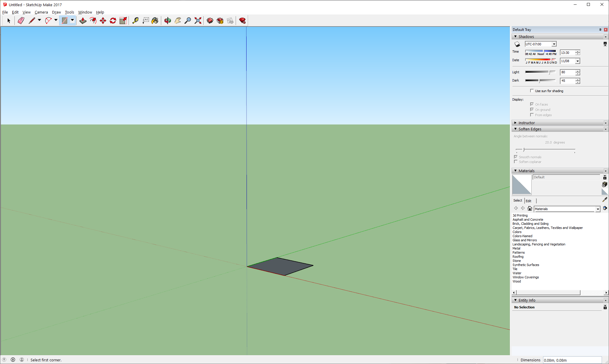The width and height of the screenshot is (609, 364).
Task: Select the Rotate tool
Action: 113,21
